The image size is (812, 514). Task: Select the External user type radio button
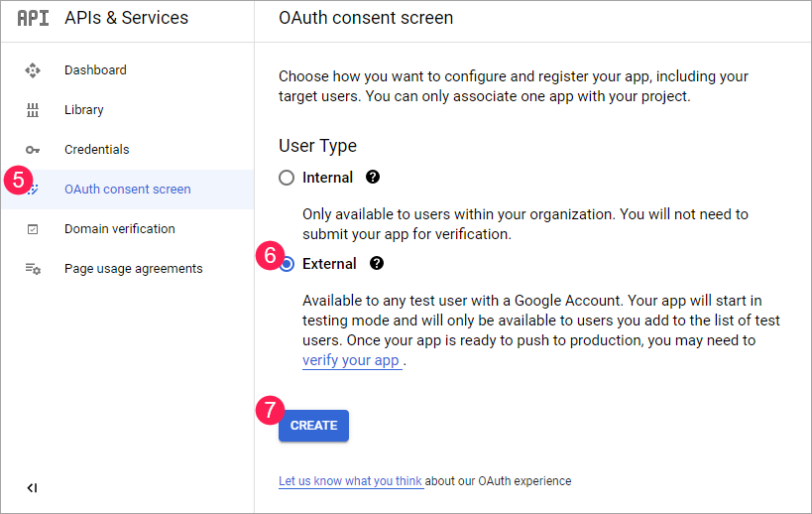[287, 264]
